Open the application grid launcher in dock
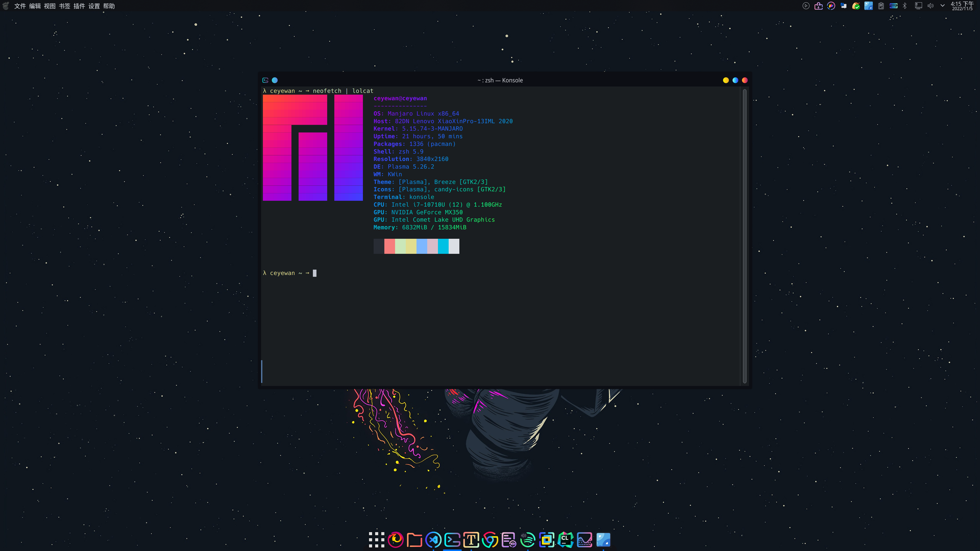This screenshot has height=551, width=980. [x=377, y=540]
